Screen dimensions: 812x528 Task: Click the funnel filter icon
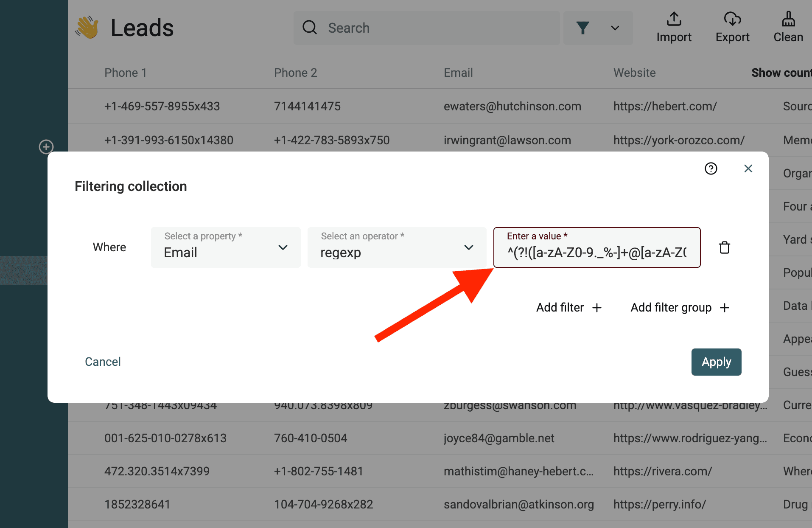tap(582, 28)
